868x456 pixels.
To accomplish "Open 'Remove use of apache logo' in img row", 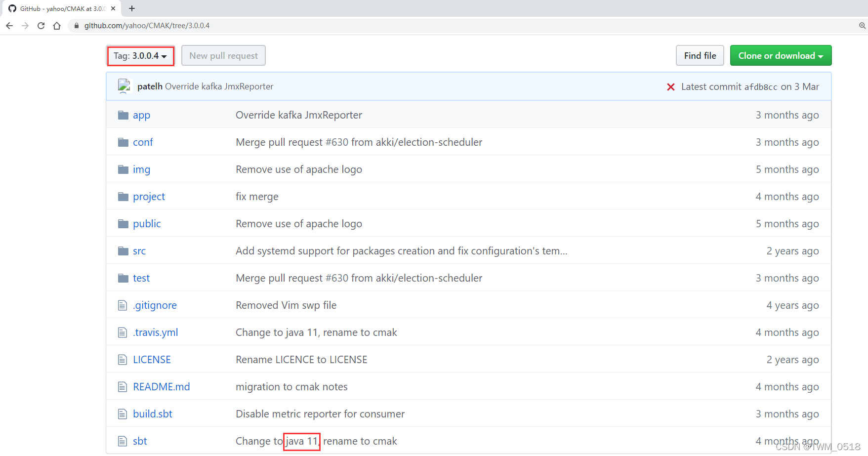I will [x=299, y=169].
